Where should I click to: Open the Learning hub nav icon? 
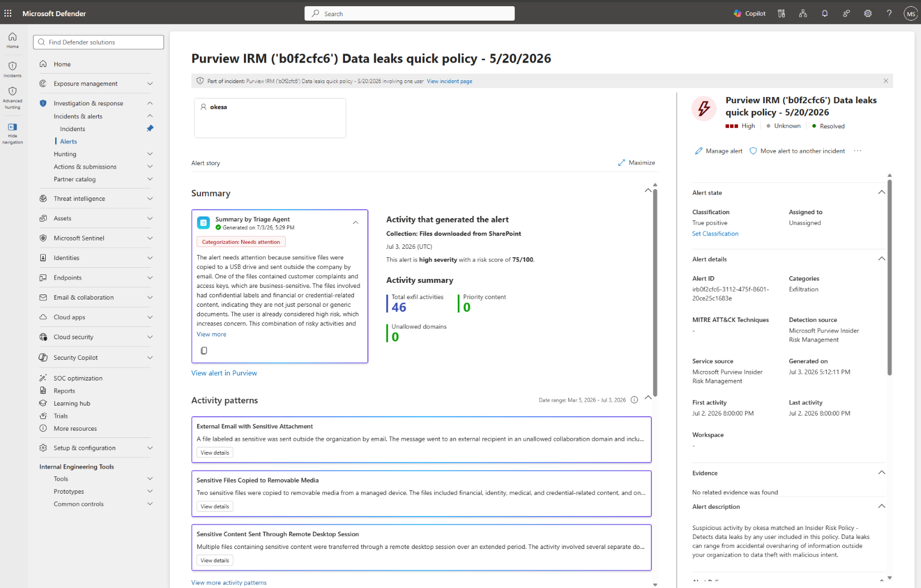coord(43,403)
